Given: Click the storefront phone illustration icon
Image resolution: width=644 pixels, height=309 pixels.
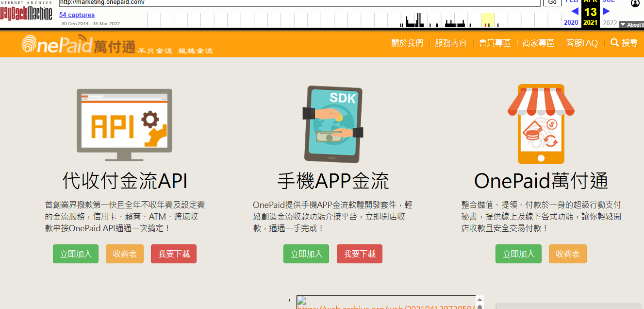Looking at the screenshot, I should [x=541, y=124].
